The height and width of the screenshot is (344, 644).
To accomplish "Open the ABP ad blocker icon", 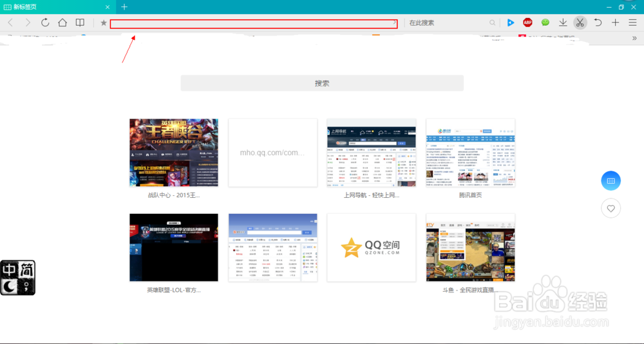I will tap(528, 23).
